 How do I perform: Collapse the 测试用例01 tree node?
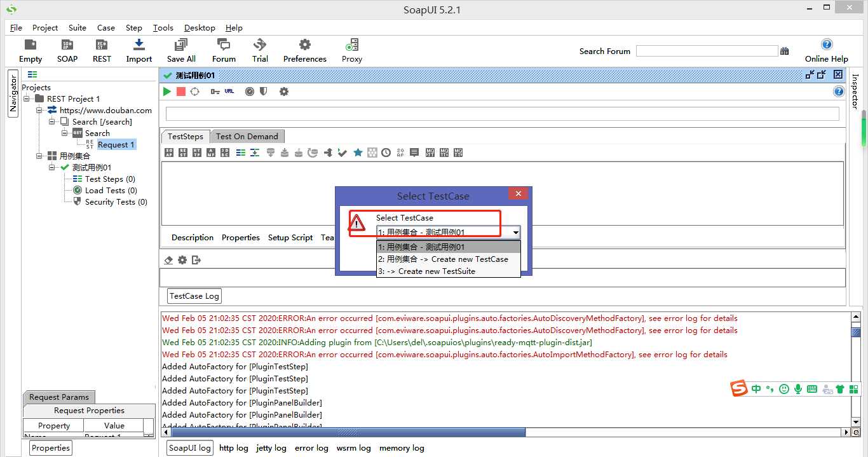point(52,168)
